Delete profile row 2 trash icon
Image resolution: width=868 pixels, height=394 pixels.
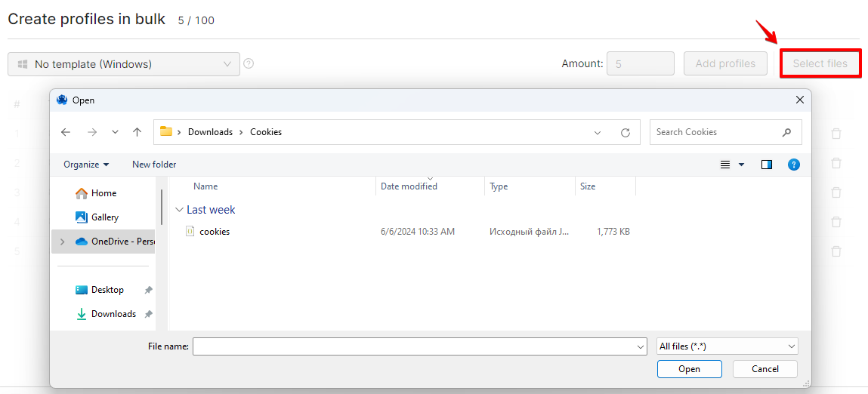836,163
